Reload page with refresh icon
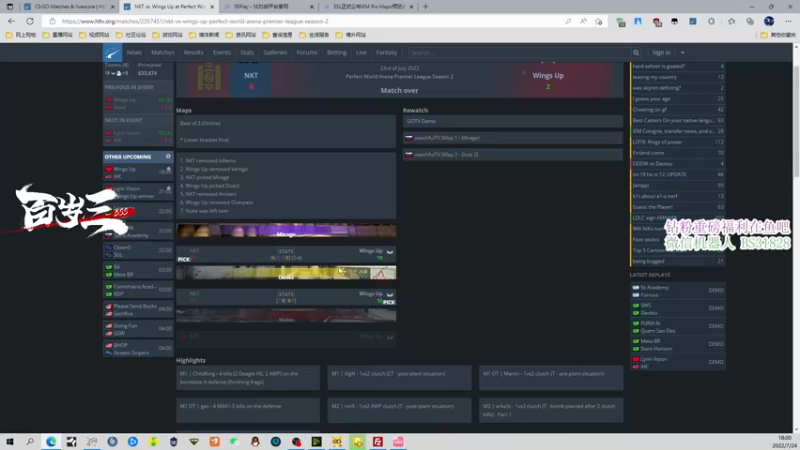The image size is (800, 450). (x=30, y=21)
